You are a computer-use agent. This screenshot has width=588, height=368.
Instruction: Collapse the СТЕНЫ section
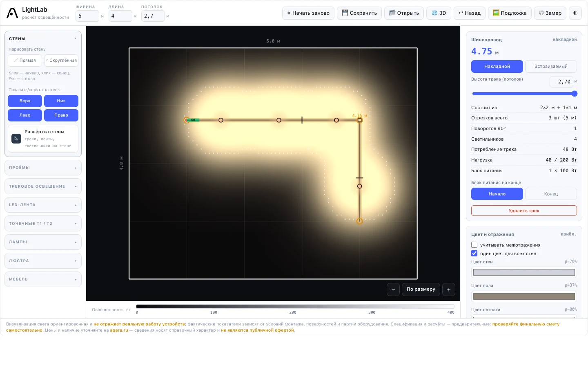point(43,38)
